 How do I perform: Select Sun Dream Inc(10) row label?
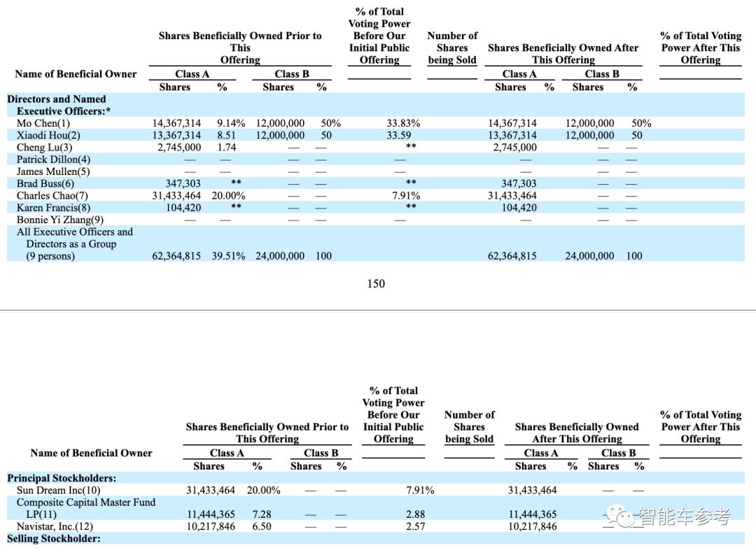coord(58,491)
